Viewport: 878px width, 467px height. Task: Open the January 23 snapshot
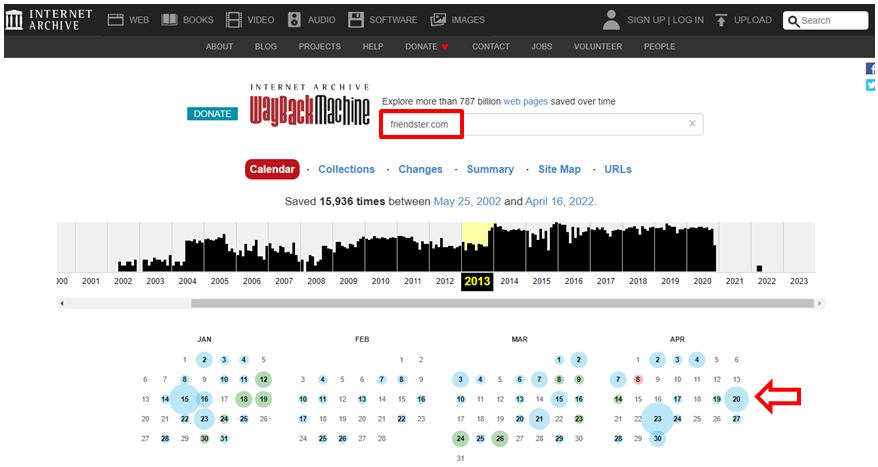pyautogui.click(x=204, y=419)
